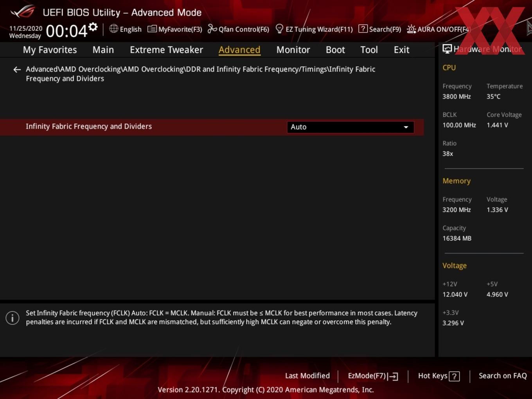Click the back arrow beside the breadcrumb path
532x399 pixels.
click(x=17, y=70)
